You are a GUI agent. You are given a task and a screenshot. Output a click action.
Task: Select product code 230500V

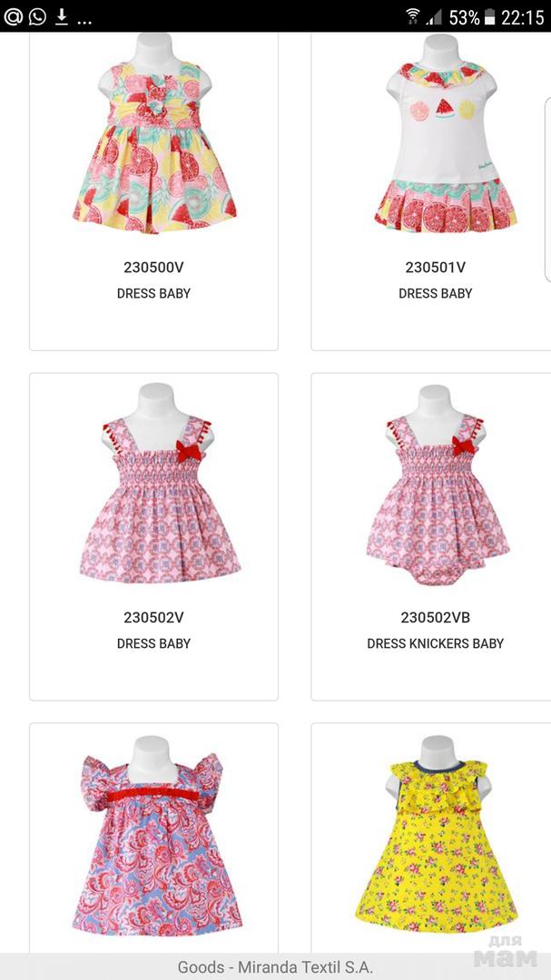click(153, 268)
